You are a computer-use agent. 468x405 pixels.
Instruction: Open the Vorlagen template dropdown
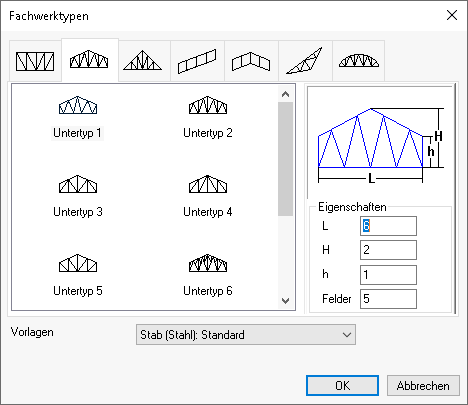(x=246, y=335)
